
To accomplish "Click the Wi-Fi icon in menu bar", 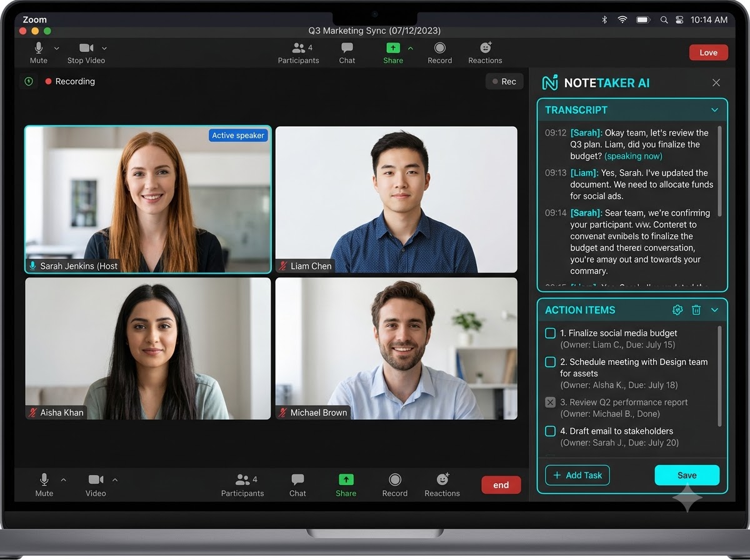I will [x=622, y=20].
